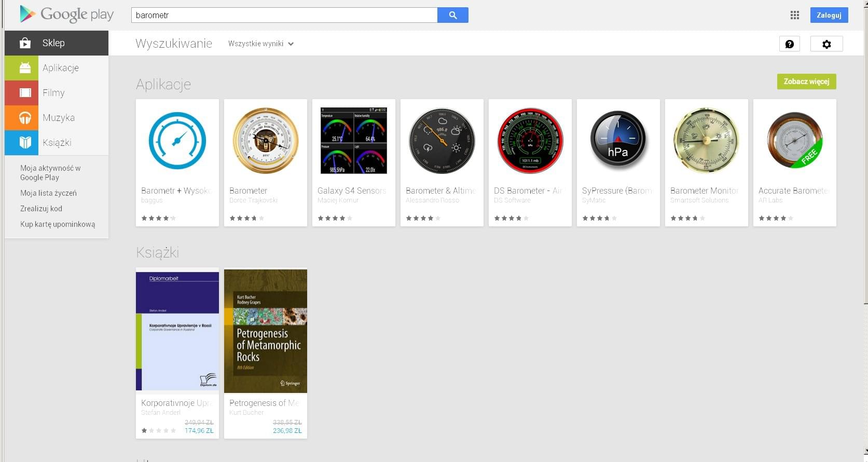
Task: Click the Korporativnoje Upr book title
Action: [x=176, y=403]
